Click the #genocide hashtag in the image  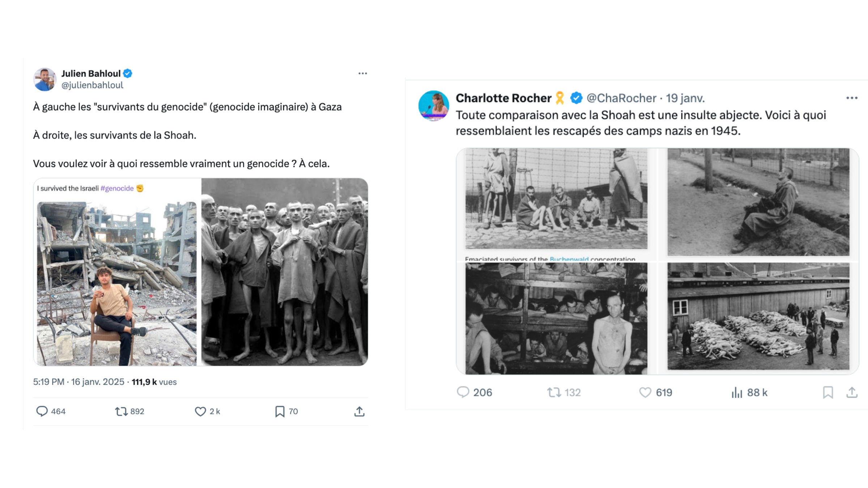click(117, 188)
